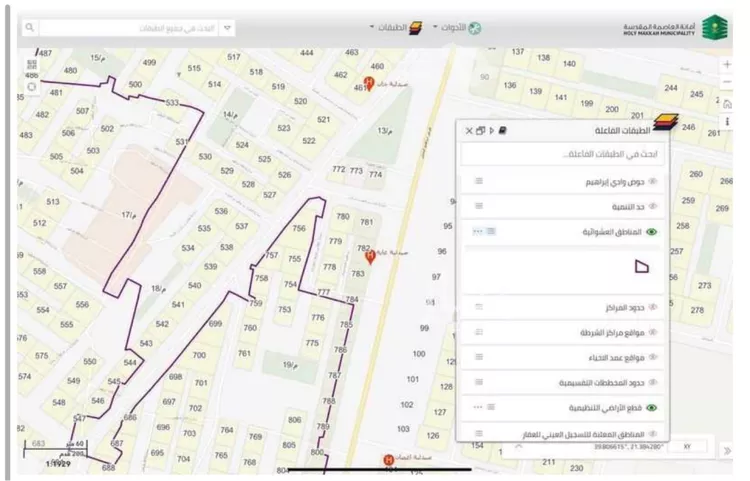Open the hamburger options for مواقع مراكز الشرطة
This screenshot has width=750, height=481.
[479, 332]
